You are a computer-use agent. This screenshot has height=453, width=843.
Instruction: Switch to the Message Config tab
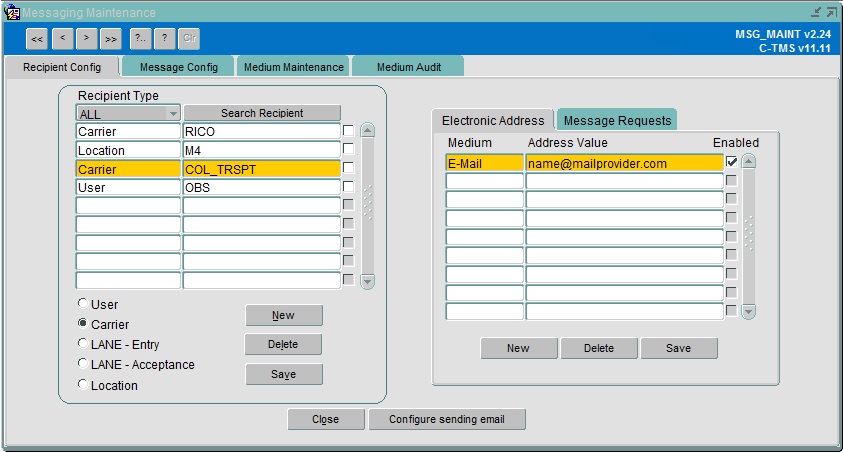(x=178, y=67)
